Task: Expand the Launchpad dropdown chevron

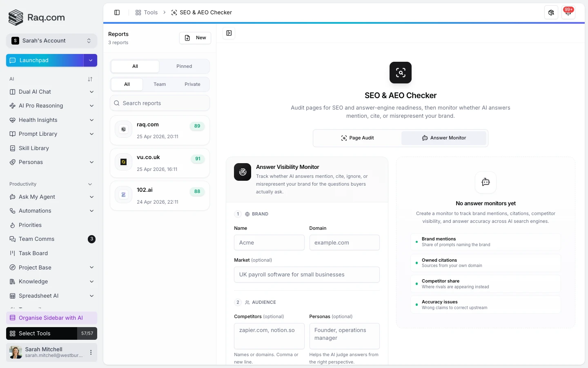Action: tap(91, 60)
